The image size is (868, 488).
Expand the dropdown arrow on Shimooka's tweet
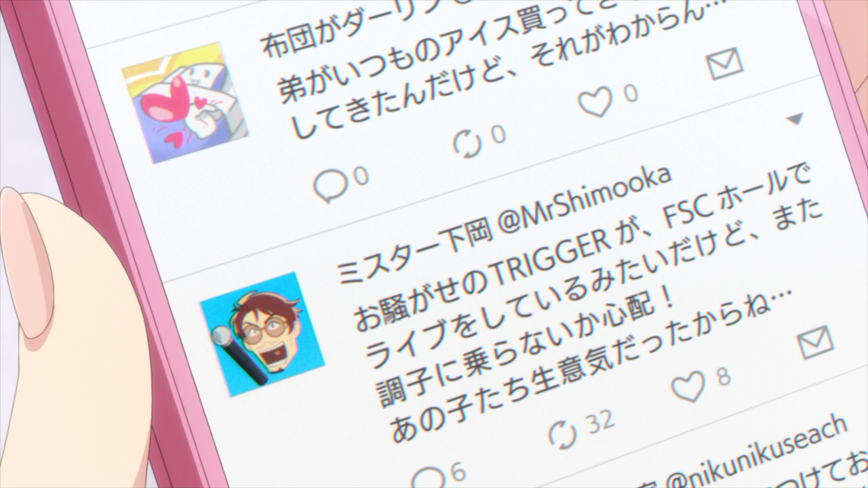pyautogui.click(x=795, y=119)
